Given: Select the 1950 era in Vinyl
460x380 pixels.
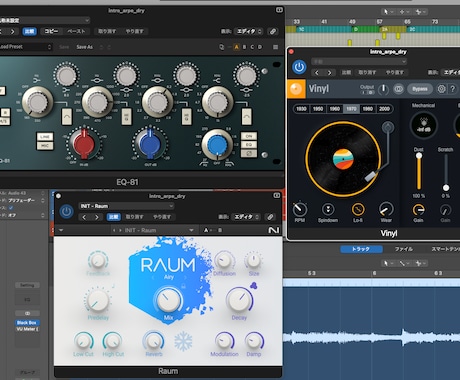Looking at the screenshot, I should tap(318, 109).
